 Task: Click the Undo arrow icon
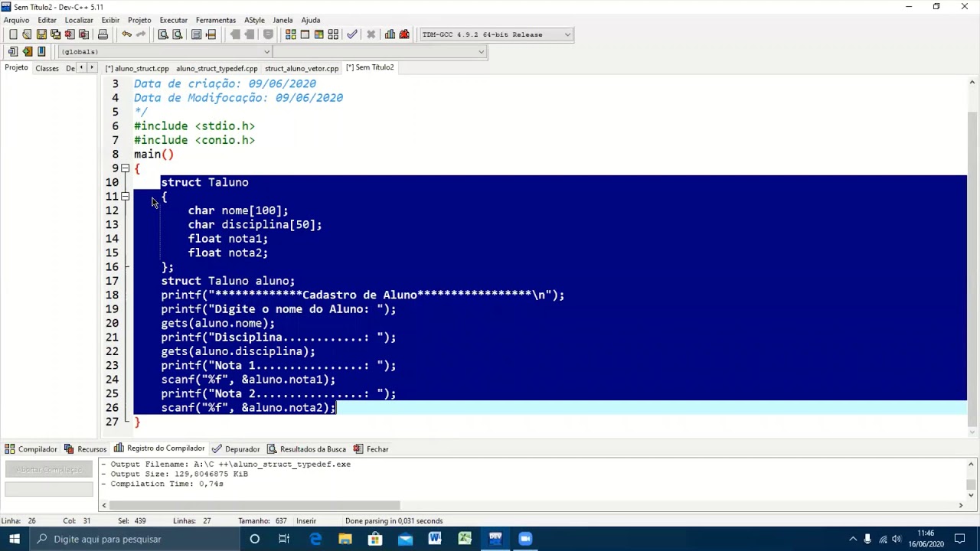point(126,34)
